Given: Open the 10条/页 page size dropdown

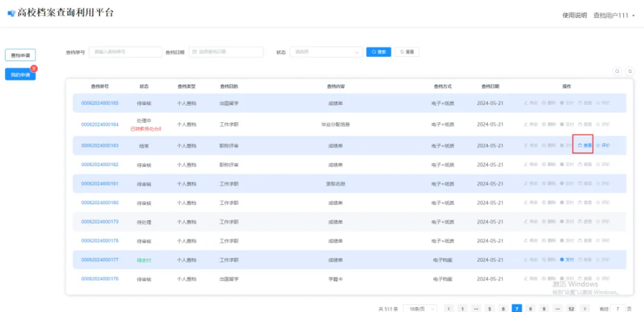Looking at the screenshot, I should click(x=420, y=308).
